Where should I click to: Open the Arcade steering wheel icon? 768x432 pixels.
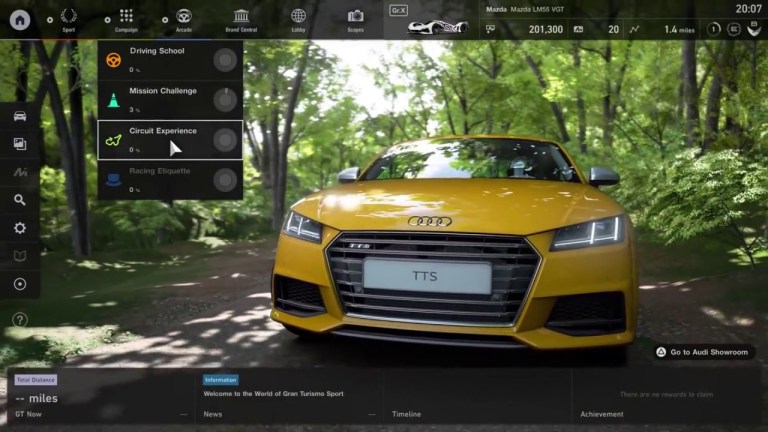pos(183,19)
